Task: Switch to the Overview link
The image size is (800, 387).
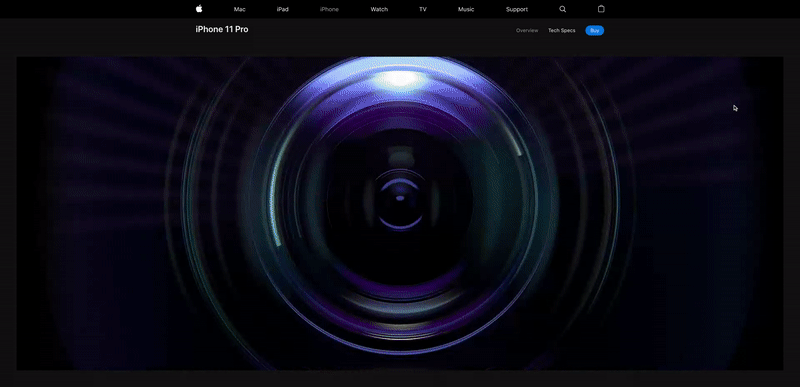Action: pos(527,31)
